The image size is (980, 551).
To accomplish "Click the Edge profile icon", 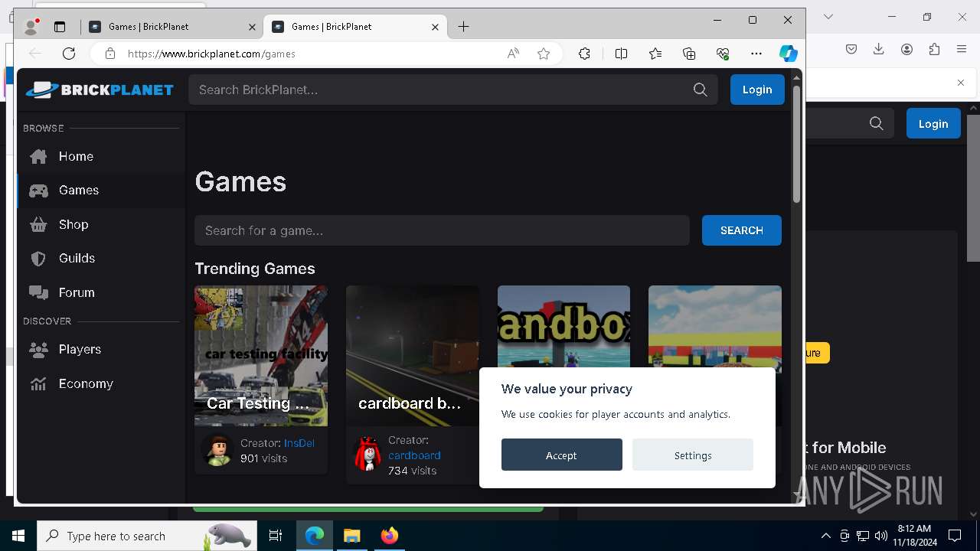I will [x=31, y=27].
